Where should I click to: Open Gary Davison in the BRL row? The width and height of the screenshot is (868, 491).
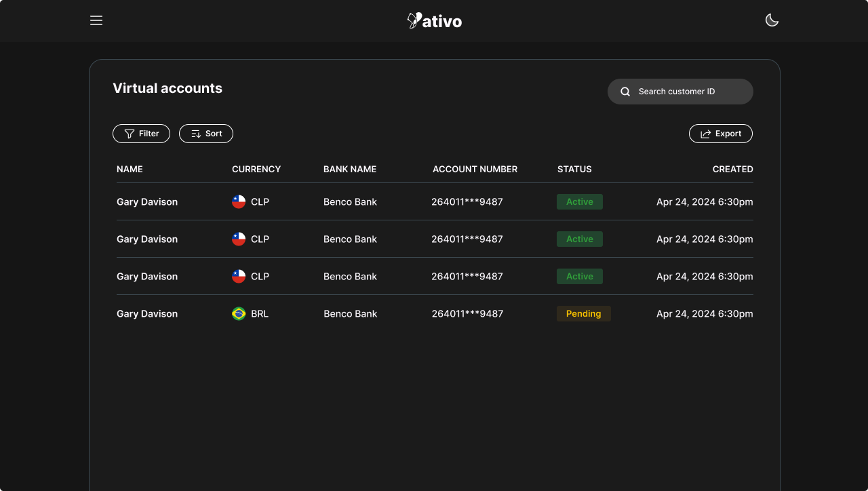[147, 313]
